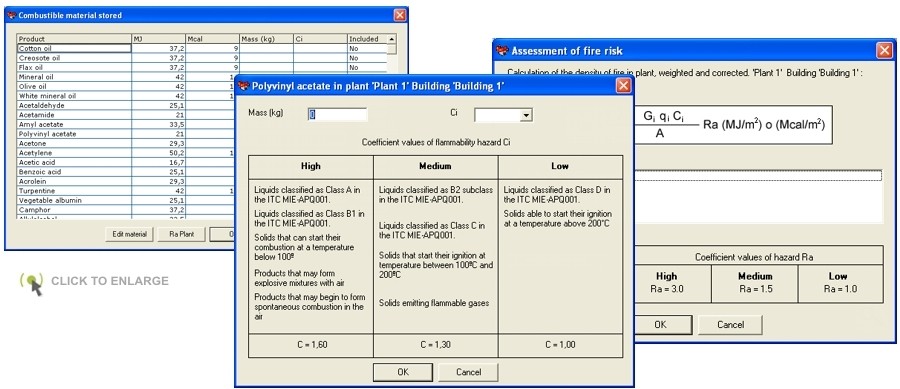The image size is (900, 389).
Task: Close the Assessment of fire risk window
Action: tap(884, 50)
